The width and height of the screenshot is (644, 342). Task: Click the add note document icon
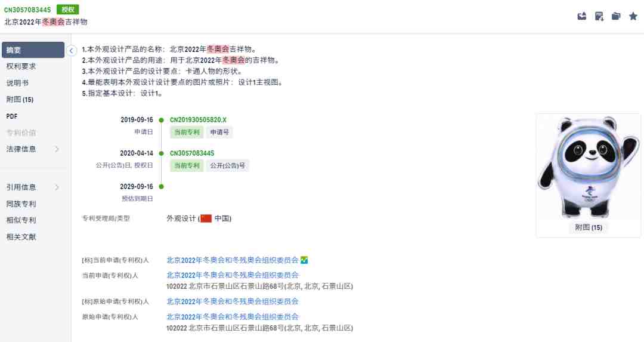599,17
